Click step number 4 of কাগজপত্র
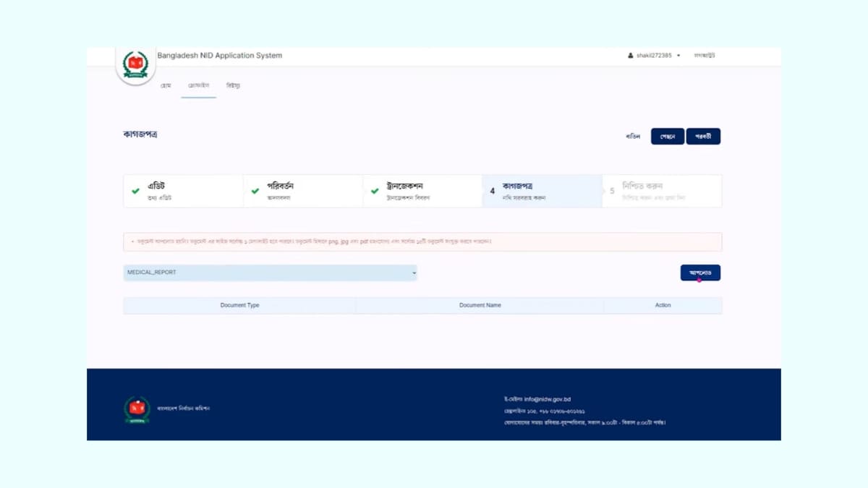This screenshot has height=488, width=868. click(x=493, y=192)
